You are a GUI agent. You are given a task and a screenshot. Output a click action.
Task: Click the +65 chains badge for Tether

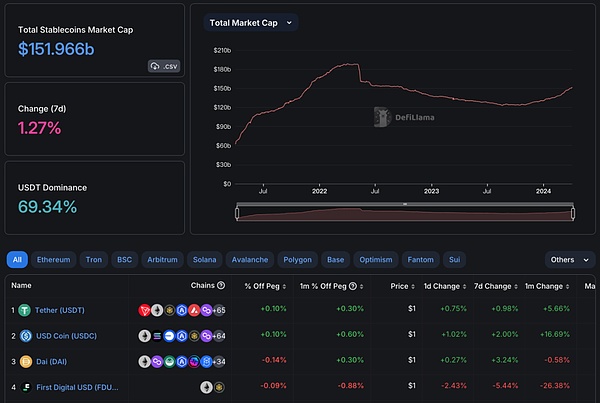point(219,310)
